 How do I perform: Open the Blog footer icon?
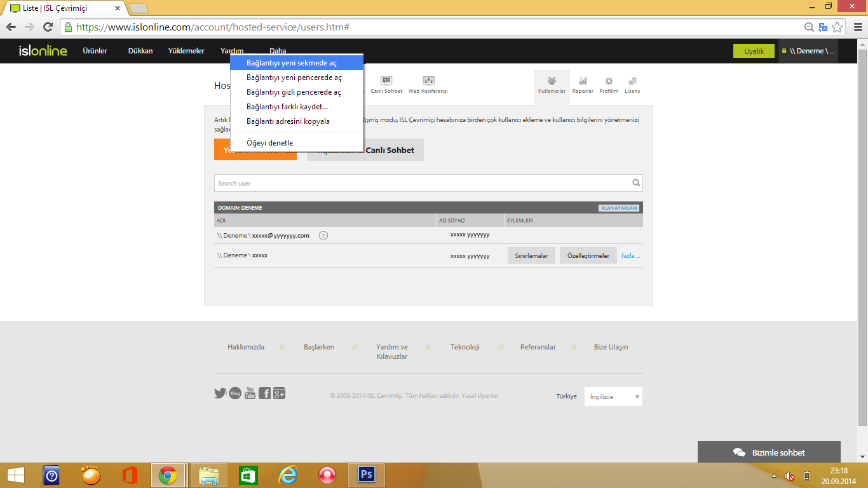point(235,393)
